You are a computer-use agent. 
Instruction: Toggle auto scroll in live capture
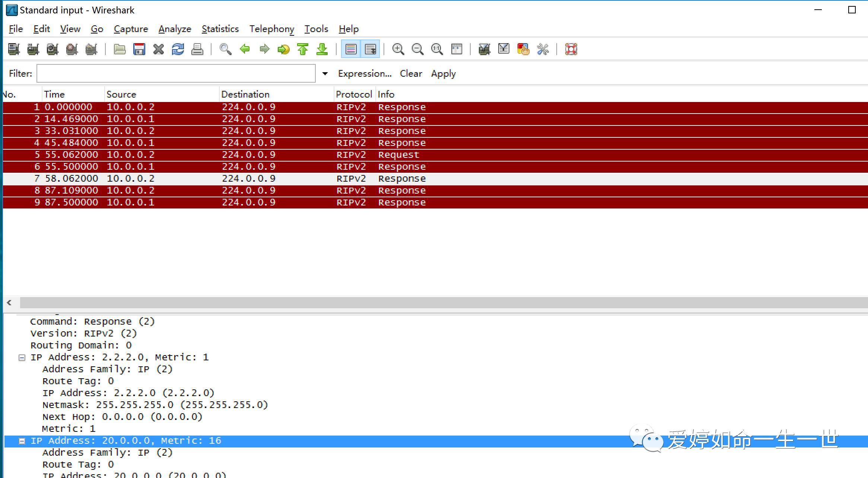[371, 49]
